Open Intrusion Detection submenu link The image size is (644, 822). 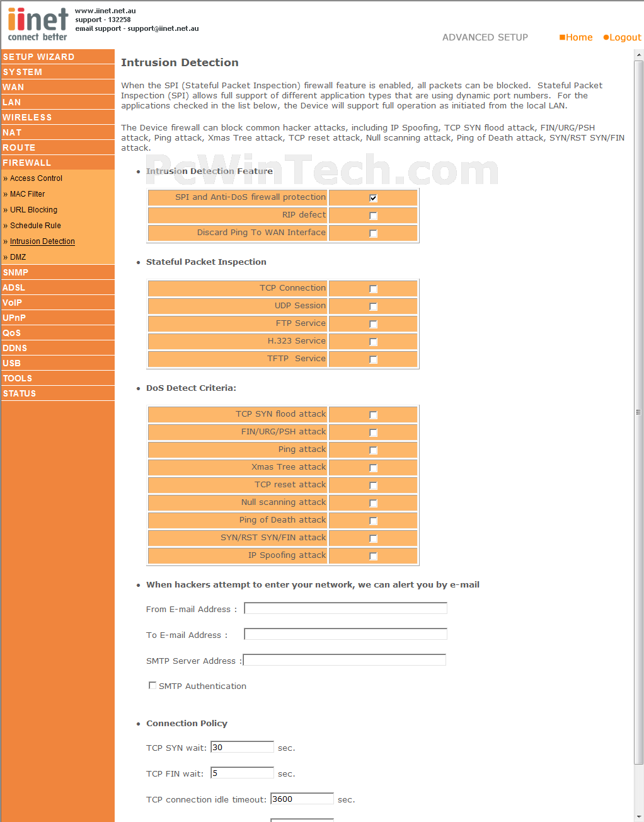pos(42,241)
